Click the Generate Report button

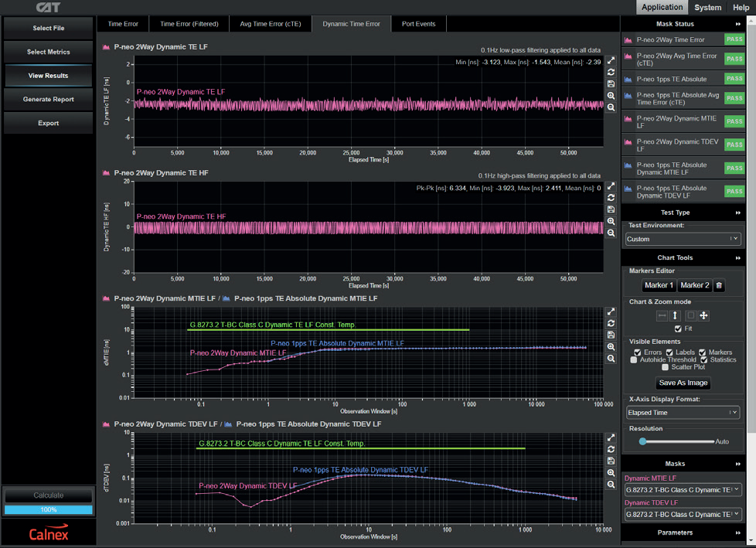[x=48, y=100]
